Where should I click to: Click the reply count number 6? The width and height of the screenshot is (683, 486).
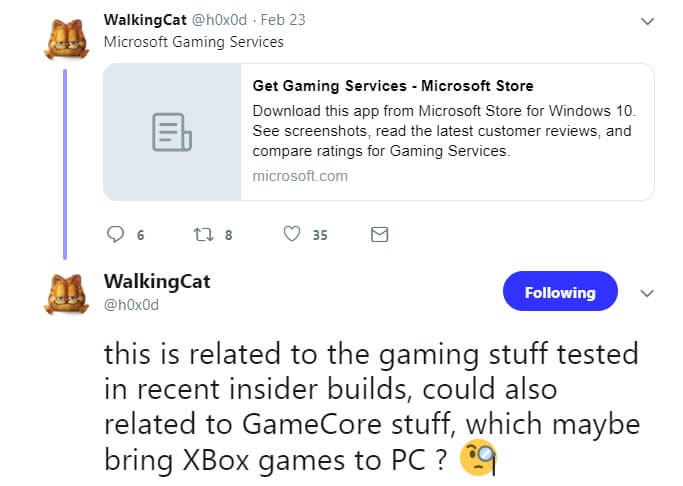click(x=140, y=235)
